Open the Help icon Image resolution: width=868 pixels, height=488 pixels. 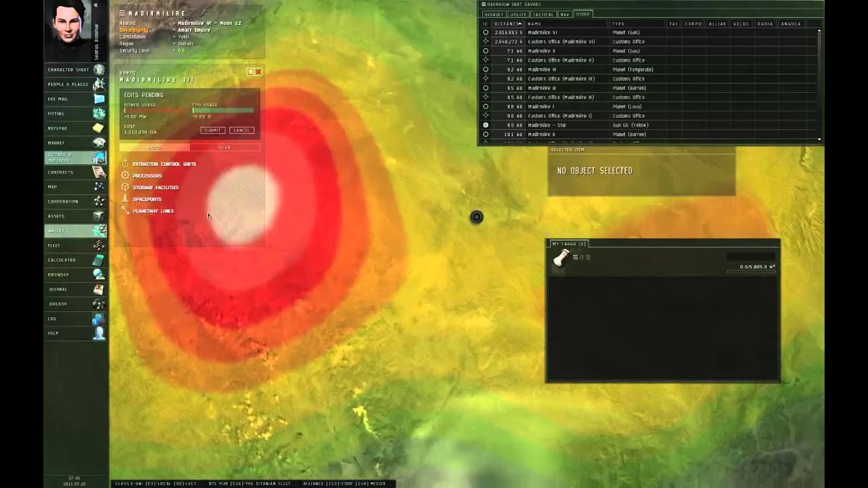tap(99, 333)
